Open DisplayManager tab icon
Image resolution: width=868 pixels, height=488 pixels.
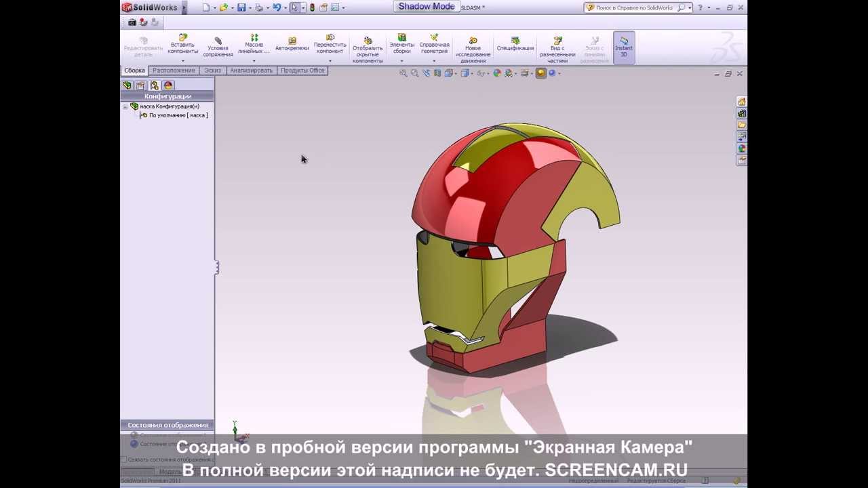click(168, 85)
